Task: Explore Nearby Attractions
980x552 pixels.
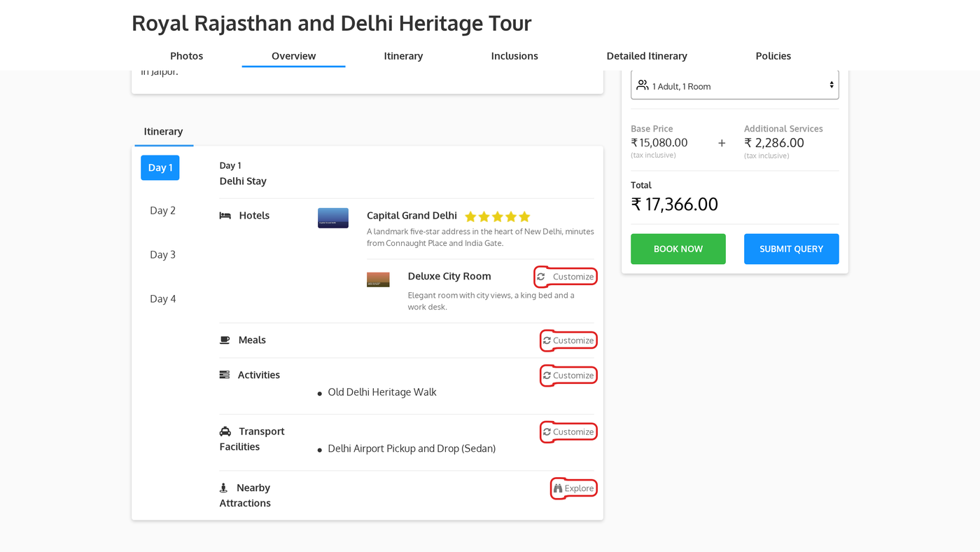Action: [x=574, y=488]
